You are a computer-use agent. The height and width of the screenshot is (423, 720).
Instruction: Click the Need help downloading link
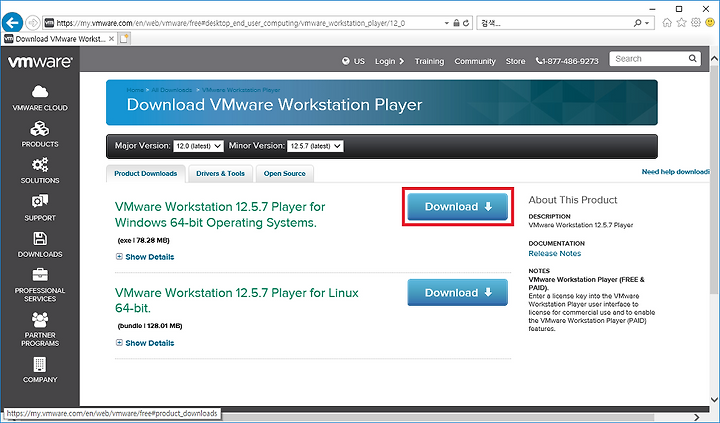coord(675,172)
